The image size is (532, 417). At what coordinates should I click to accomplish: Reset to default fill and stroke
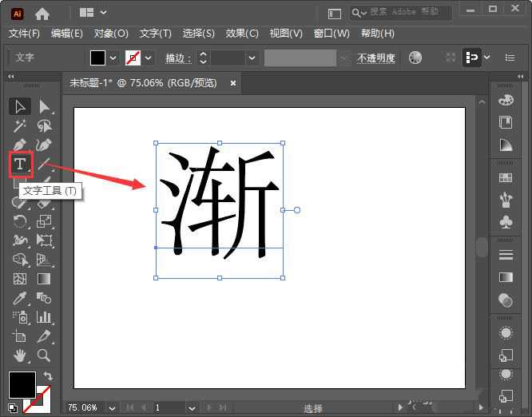(13, 408)
